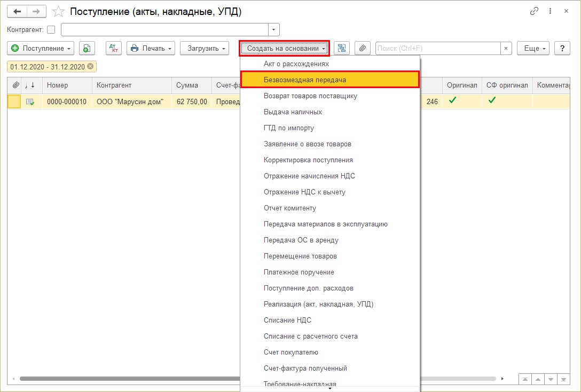The width and height of the screenshot is (581, 392).
Task: Open attached files via paperclip button
Action: pyautogui.click(x=363, y=48)
